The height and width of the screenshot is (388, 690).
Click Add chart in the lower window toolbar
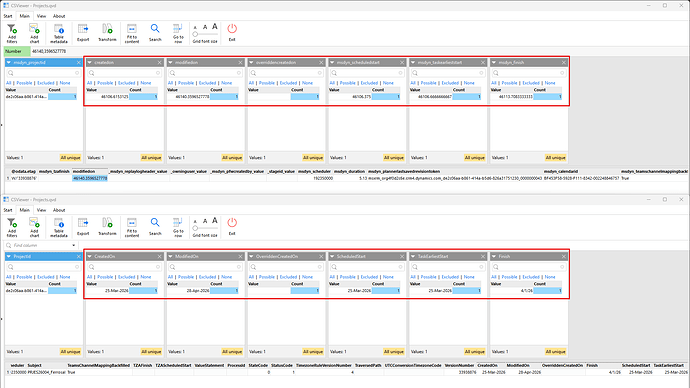(34, 227)
